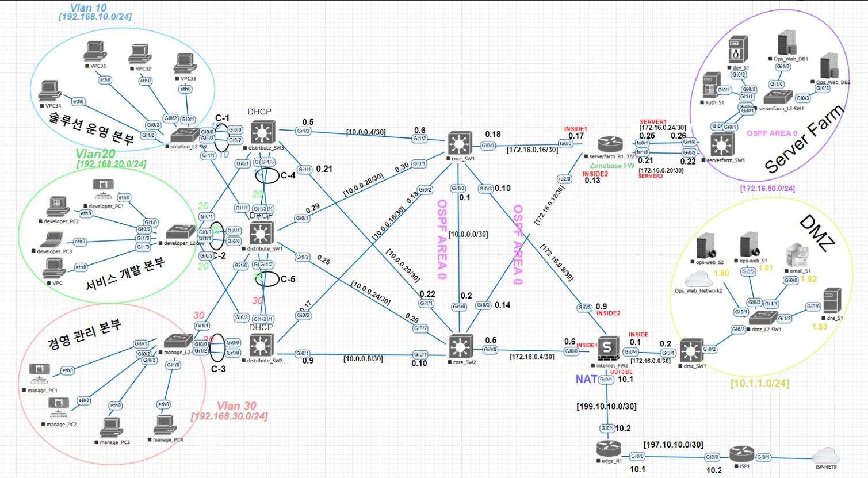Select the [199.10.10.0/30] link label

click(x=606, y=407)
